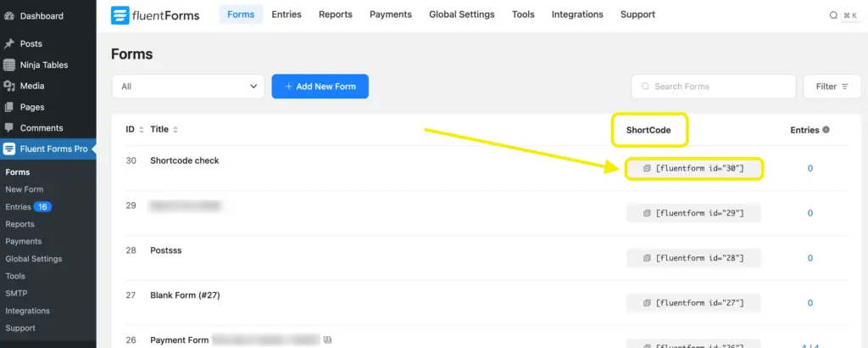Open the Payment Form row 26
The width and height of the screenshot is (868, 348).
coord(180,340)
